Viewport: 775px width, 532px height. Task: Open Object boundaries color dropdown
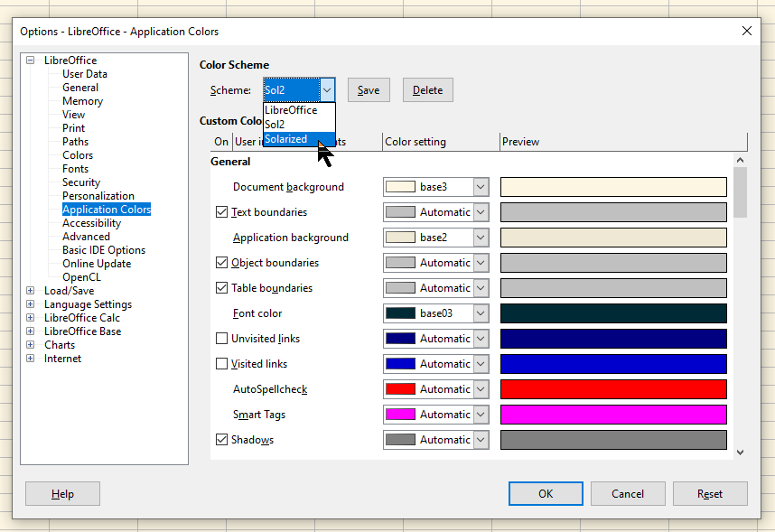(481, 263)
